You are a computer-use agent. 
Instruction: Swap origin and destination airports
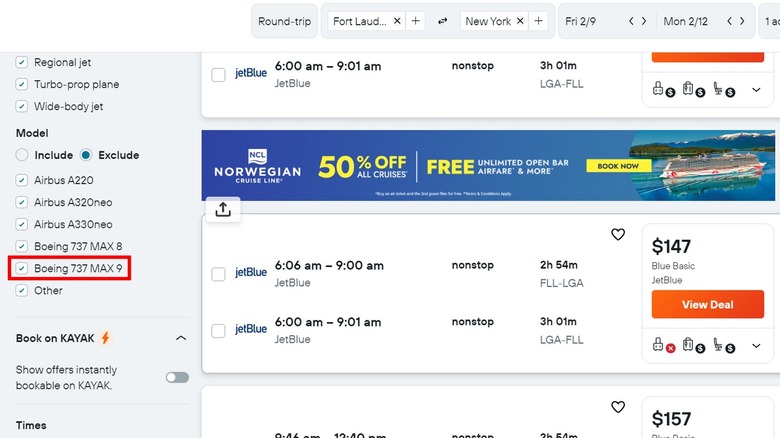tap(443, 21)
